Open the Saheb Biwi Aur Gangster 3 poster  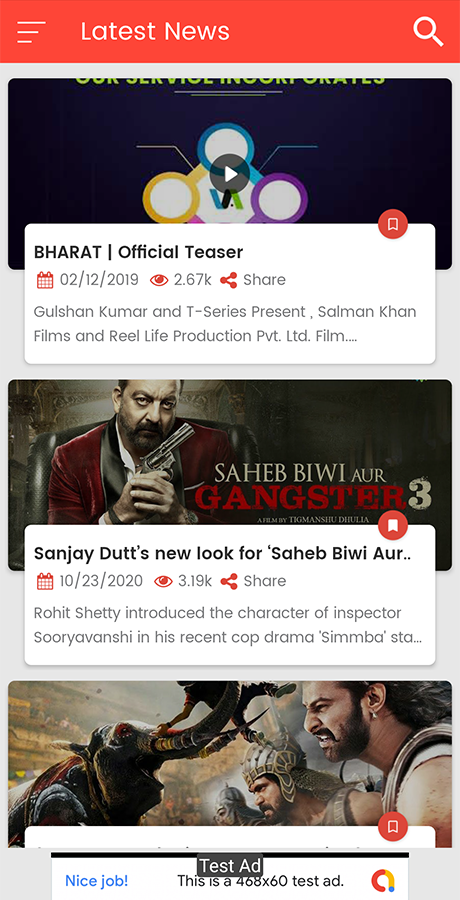(x=230, y=452)
